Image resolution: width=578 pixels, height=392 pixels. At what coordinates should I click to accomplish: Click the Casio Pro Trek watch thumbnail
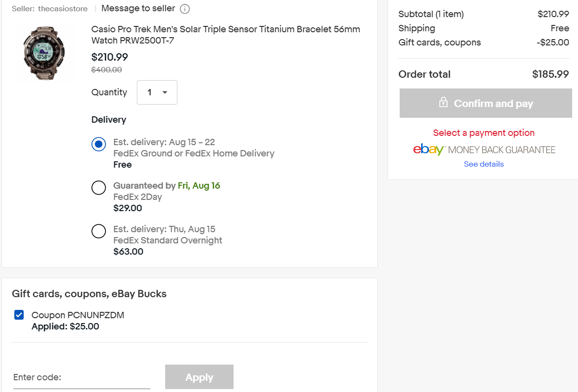pos(44,53)
